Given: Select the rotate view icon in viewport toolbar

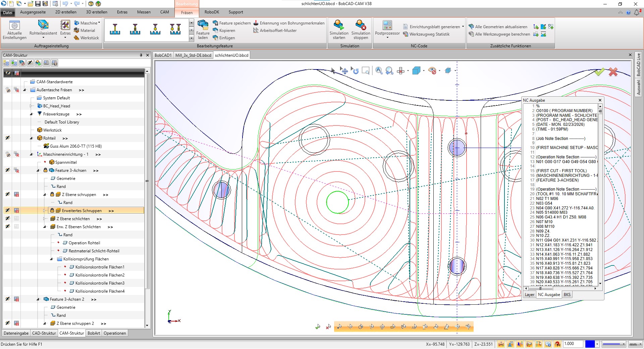Looking at the screenshot, I should 355,71.
